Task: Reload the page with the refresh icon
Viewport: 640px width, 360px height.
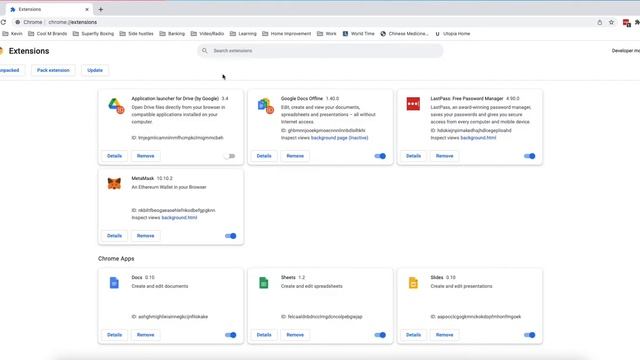Action: [x=3, y=22]
